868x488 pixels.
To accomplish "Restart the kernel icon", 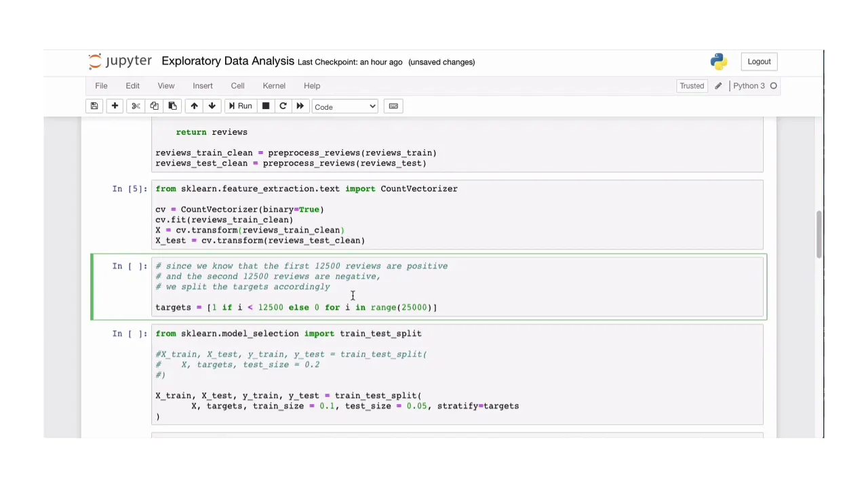I will coord(283,106).
